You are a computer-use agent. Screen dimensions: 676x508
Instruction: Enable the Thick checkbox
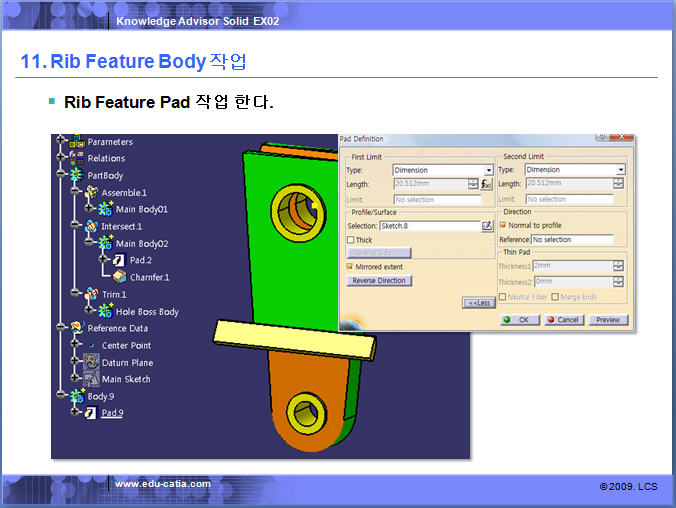pos(351,240)
